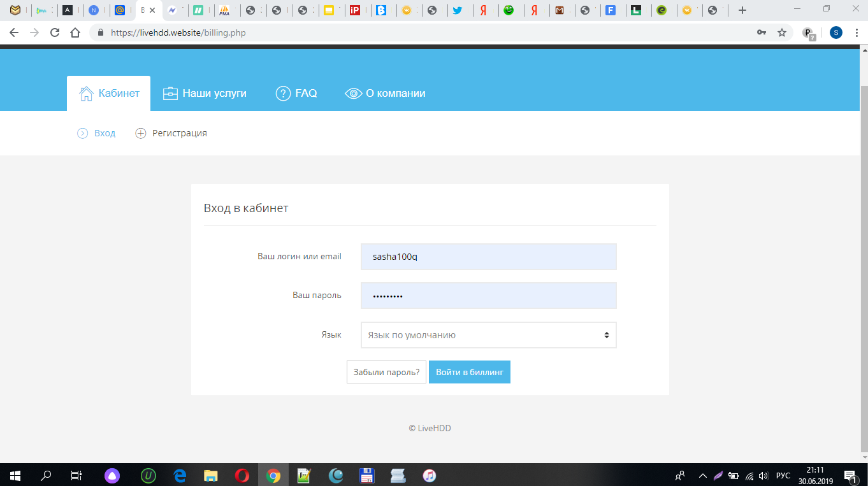Click the Войти в биллинг button
This screenshot has width=868, height=486.
469,372
